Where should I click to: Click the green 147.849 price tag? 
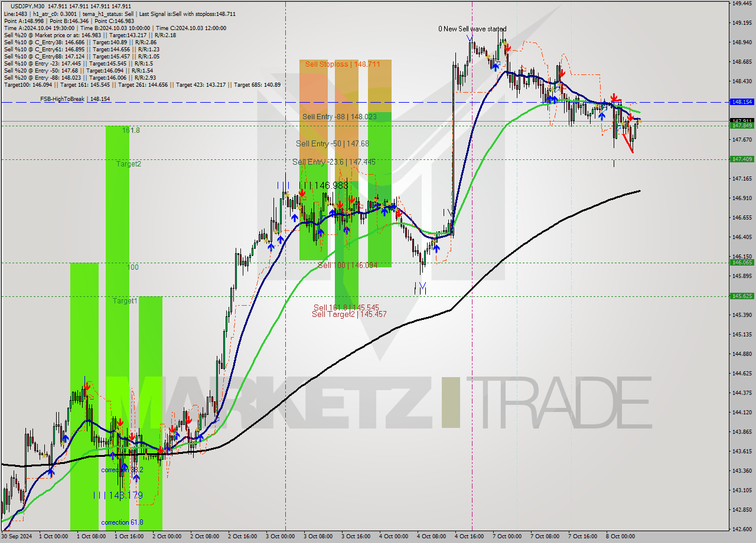pos(742,125)
